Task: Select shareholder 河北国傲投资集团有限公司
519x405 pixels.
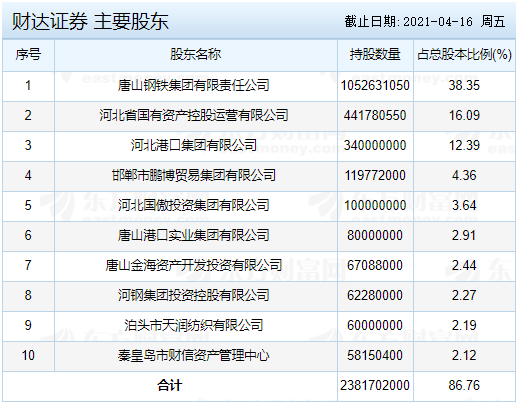Action: coord(193,205)
